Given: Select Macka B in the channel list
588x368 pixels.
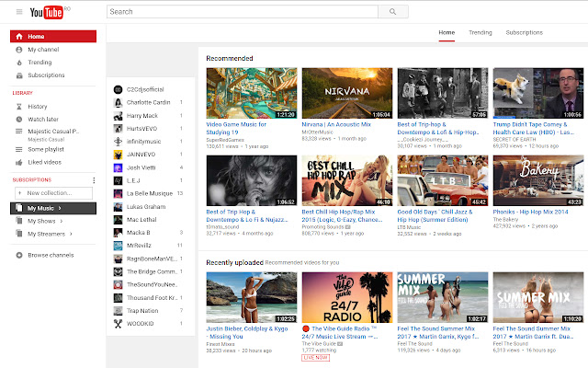Looking at the screenshot, I should (139, 233).
